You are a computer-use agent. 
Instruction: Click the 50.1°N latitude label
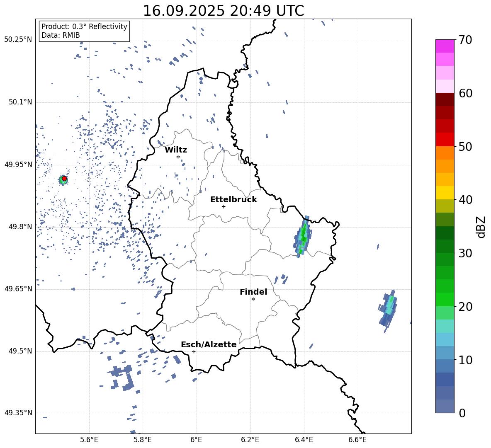tap(20, 102)
